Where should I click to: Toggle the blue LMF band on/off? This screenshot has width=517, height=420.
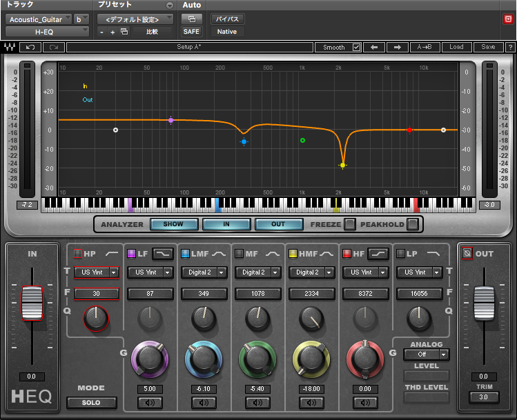click(x=185, y=254)
